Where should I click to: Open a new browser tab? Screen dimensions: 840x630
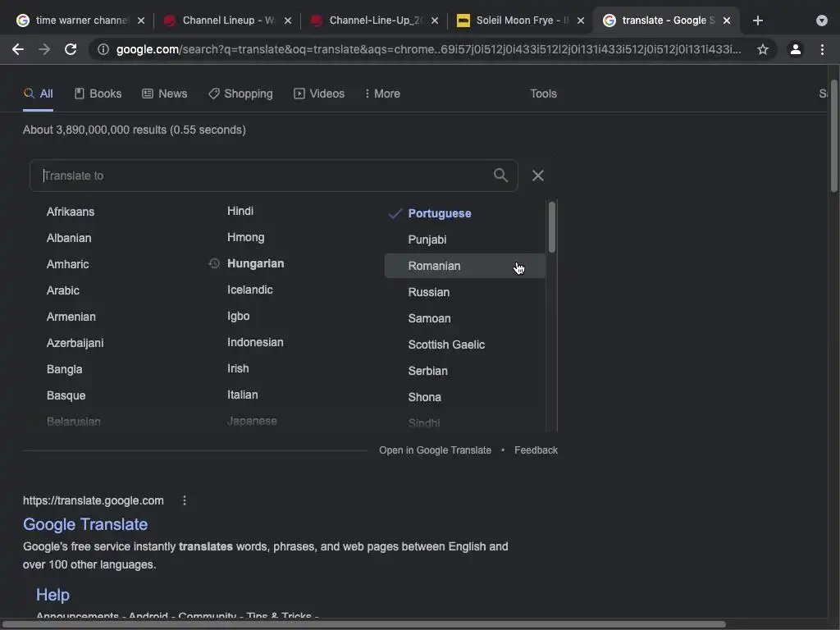(x=757, y=21)
